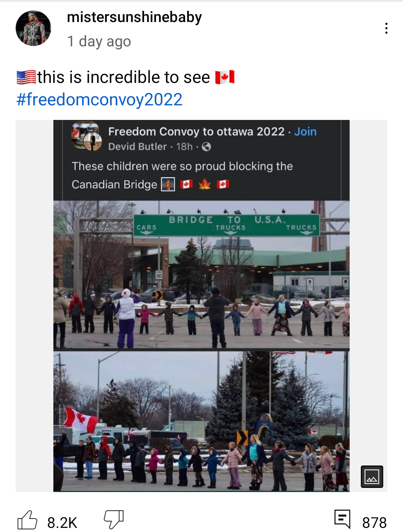Tap the 878 comments count
403x532 pixels.
pos(374,522)
